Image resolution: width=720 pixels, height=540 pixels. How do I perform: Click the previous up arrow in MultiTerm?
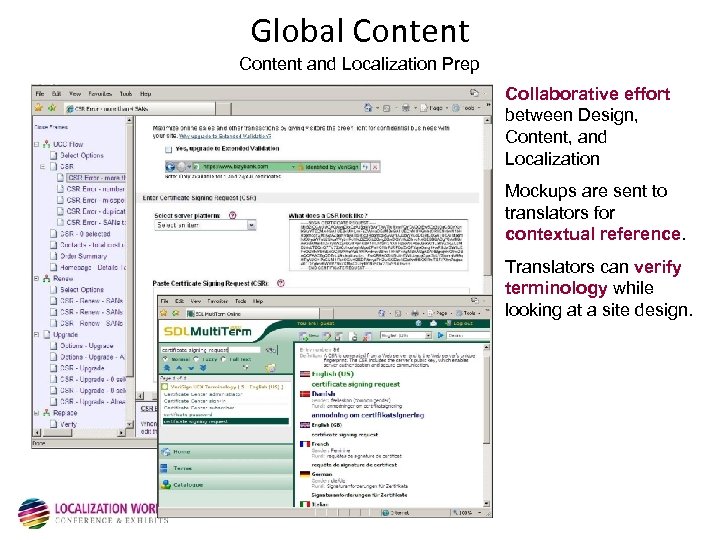[179, 368]
